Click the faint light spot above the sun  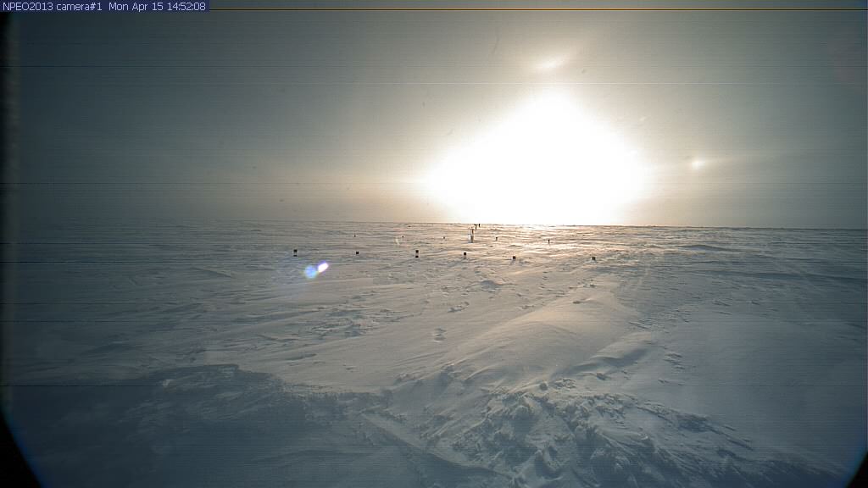551,63
